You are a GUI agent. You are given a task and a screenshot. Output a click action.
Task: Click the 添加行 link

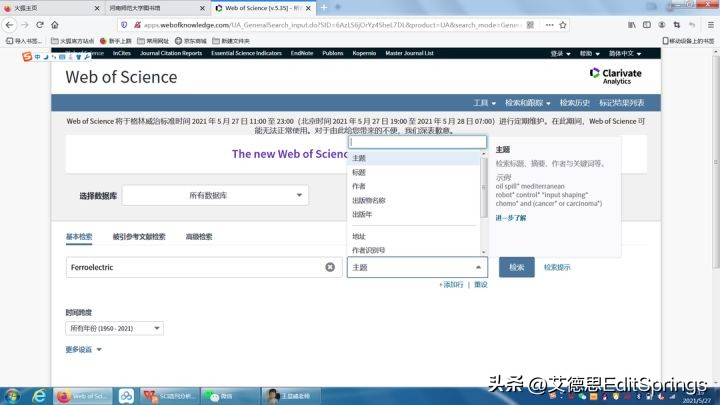451,285
